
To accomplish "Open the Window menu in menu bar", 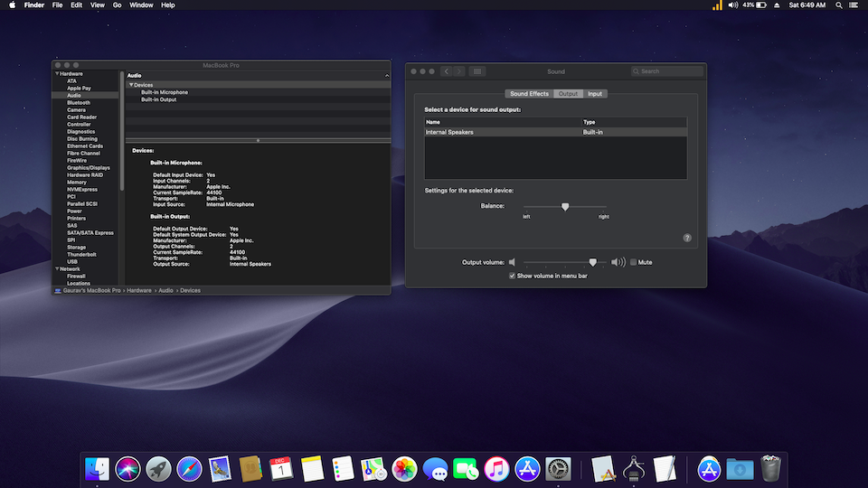I will (141, 5).
